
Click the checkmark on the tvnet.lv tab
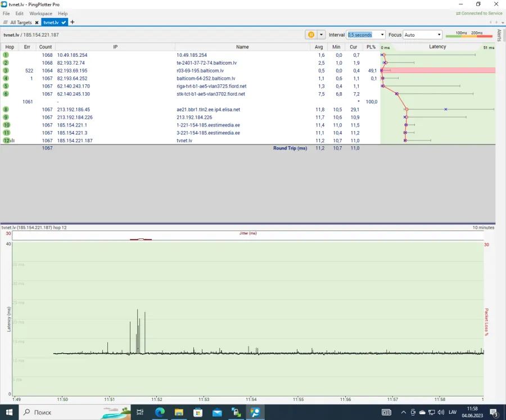point(64,22)
